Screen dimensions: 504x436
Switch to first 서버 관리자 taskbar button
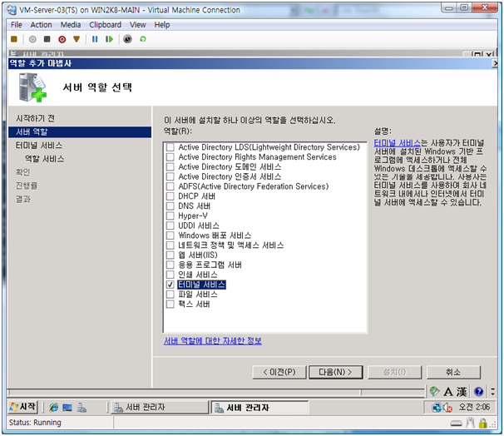pos(160,408)
